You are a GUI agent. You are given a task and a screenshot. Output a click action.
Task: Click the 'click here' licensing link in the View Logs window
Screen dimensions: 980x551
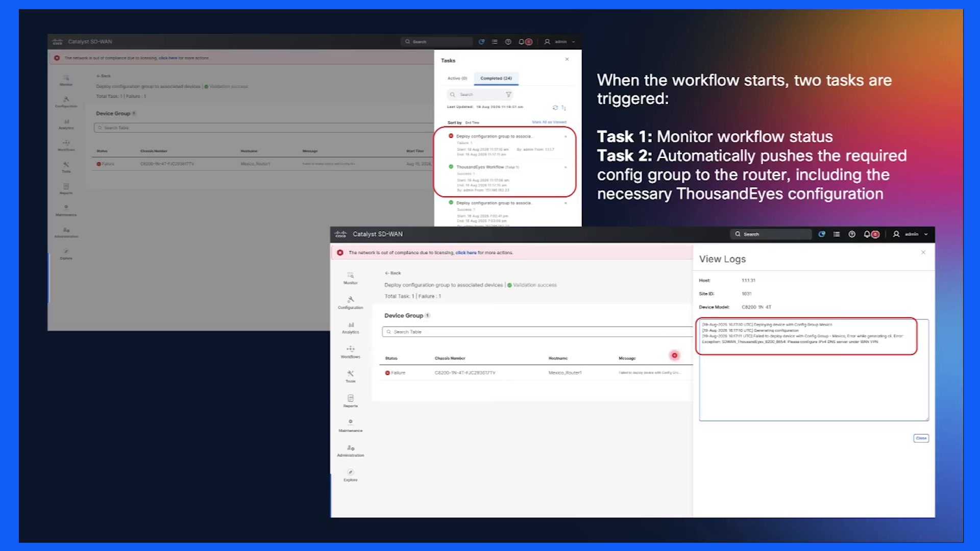coord(465,253)
